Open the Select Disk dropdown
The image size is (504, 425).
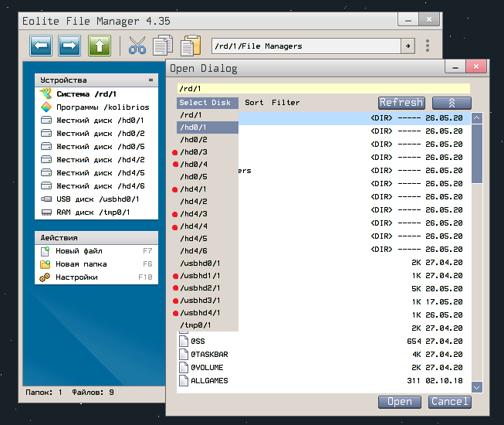click(x=205, y=102)
